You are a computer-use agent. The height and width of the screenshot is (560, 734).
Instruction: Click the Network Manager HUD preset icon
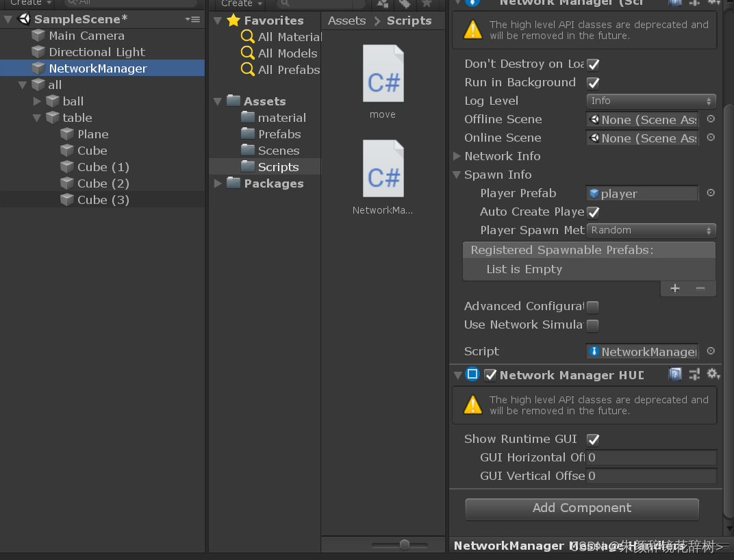[694, 374]
